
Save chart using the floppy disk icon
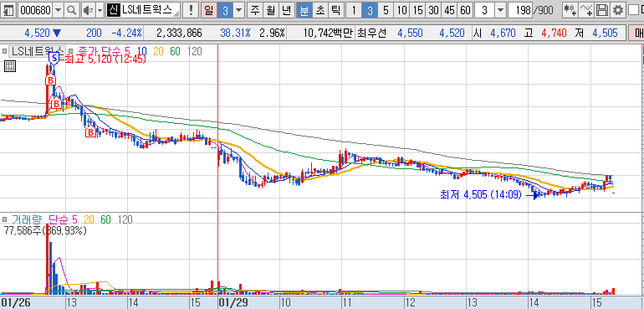602,11
